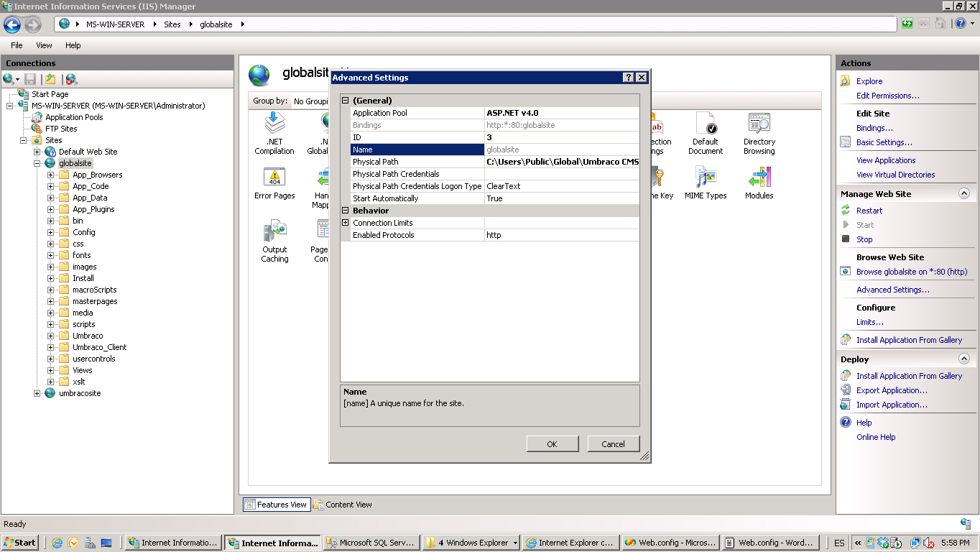Expand the umbracosite tree node

[37, 393]
